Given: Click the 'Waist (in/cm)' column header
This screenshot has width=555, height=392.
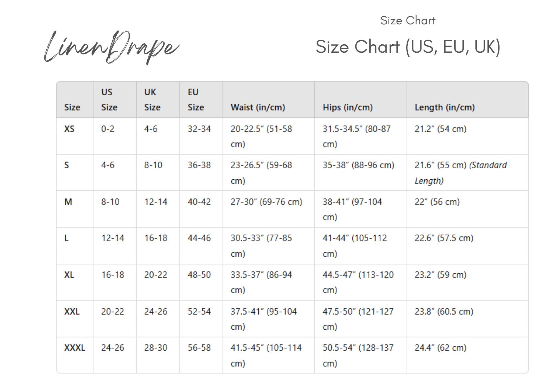Looking at the screenshot, I should 258,107.
